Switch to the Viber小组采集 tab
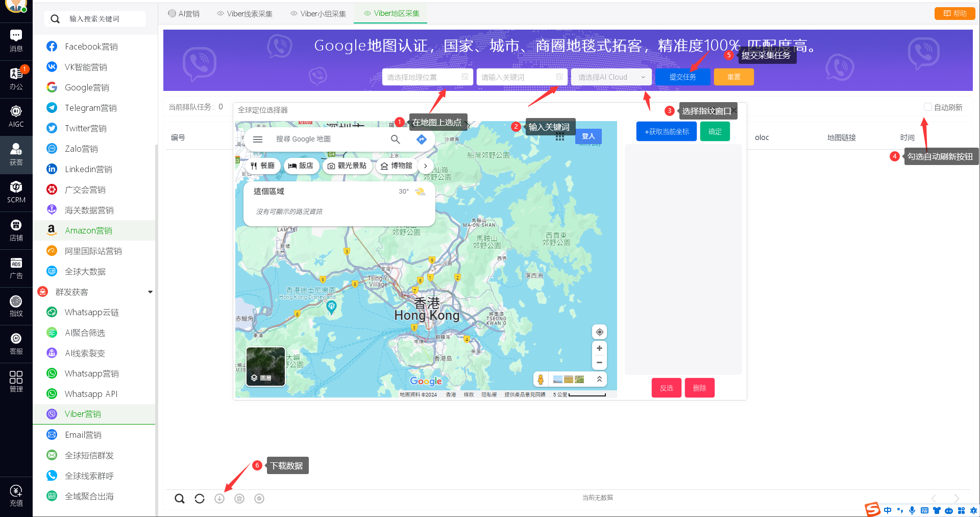 point(318,14)
